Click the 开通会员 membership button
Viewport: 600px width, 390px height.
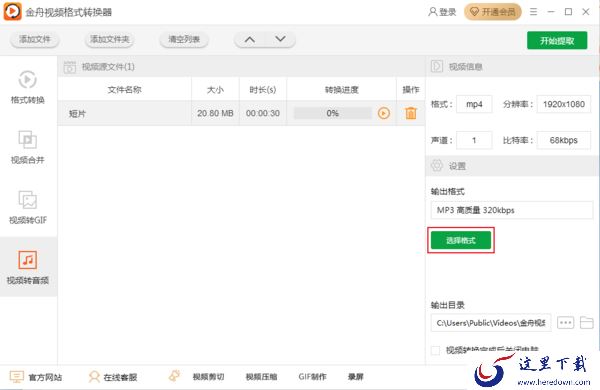point(493,12)
